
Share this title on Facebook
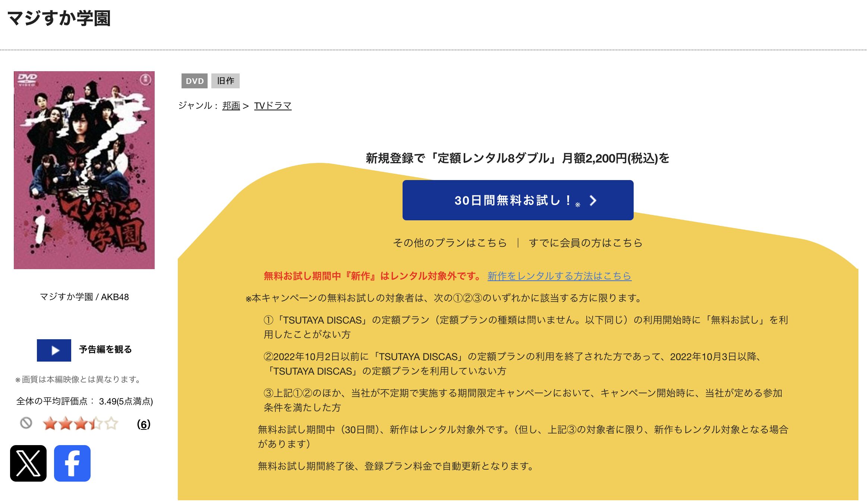tap(72, 463)
